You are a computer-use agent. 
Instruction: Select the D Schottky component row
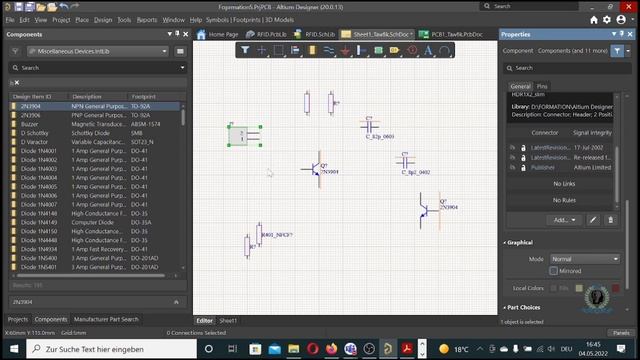[x=95, y=133]
